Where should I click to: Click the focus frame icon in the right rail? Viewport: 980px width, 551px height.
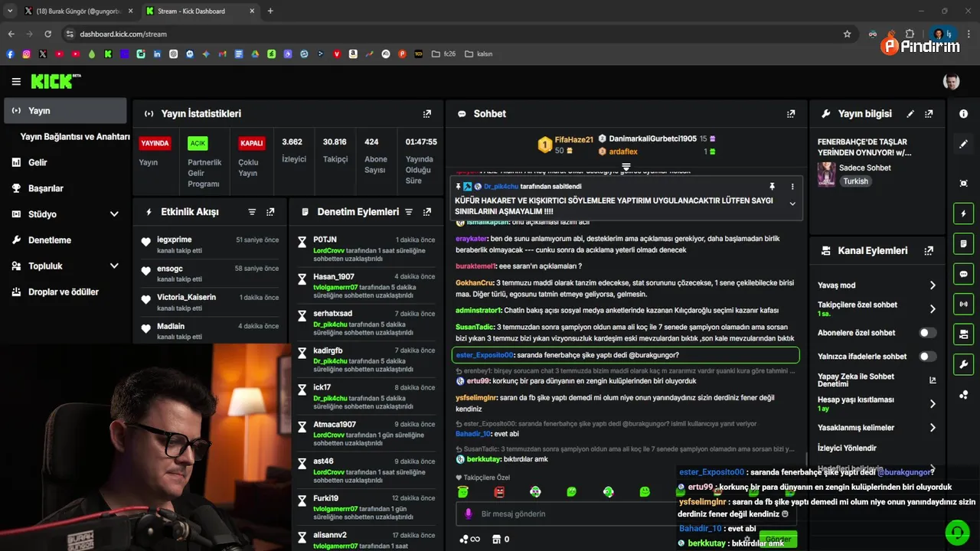(963, 183)
